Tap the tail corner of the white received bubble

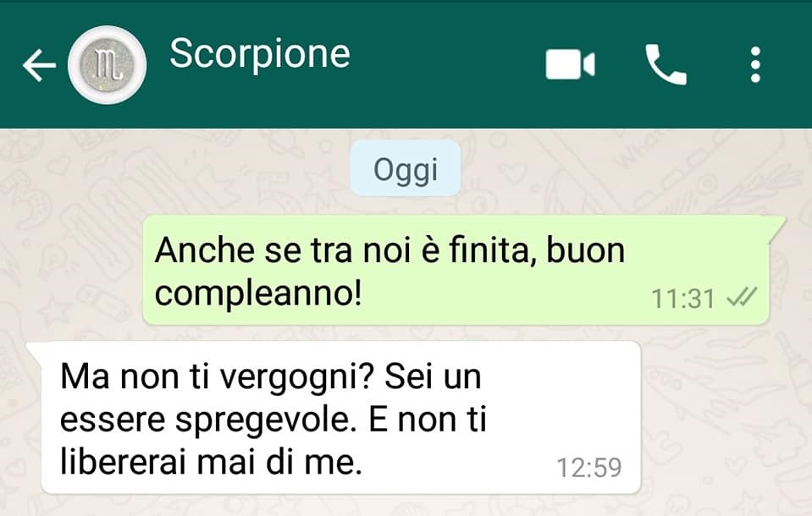[35, 350]
